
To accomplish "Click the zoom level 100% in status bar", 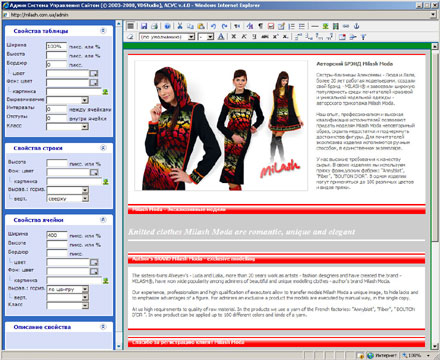I will click(x=415, y=356).
